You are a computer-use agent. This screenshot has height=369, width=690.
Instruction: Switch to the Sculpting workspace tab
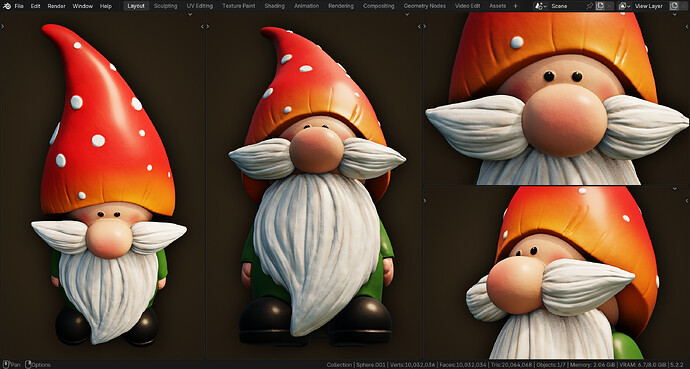point(165,6)
